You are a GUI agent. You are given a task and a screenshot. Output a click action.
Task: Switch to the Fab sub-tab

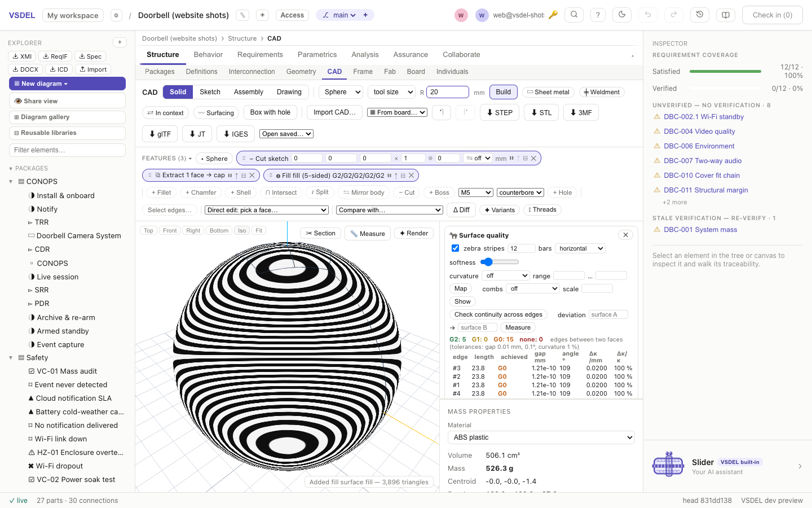tap(390, 72)
